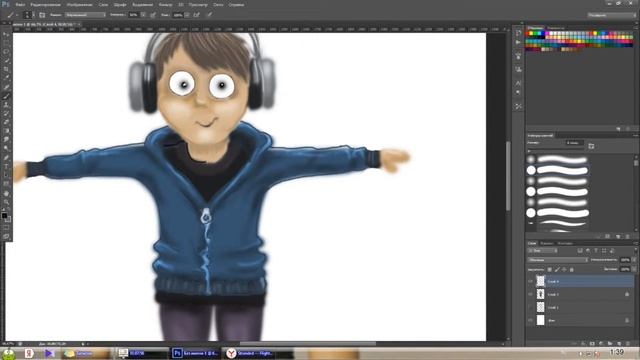Select the Lasso tool
The image size is (640, 360).
click(x=6, y=52)
